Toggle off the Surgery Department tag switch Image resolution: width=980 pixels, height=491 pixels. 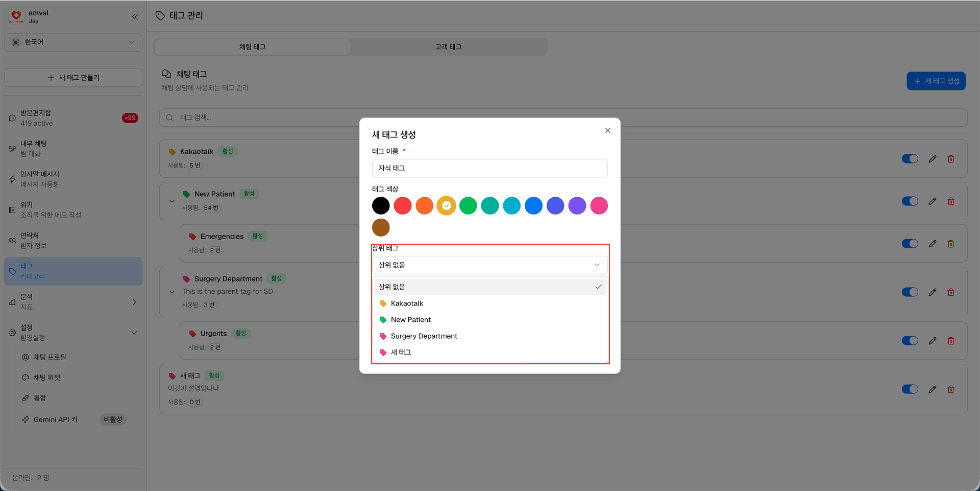(910, 292)
